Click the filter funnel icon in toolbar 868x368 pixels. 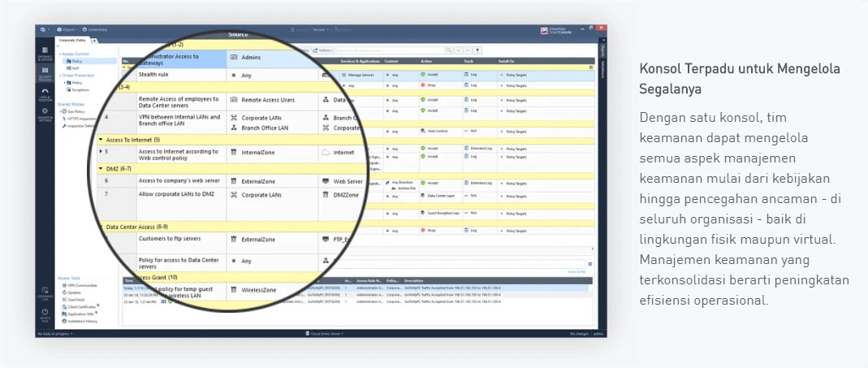477,50
